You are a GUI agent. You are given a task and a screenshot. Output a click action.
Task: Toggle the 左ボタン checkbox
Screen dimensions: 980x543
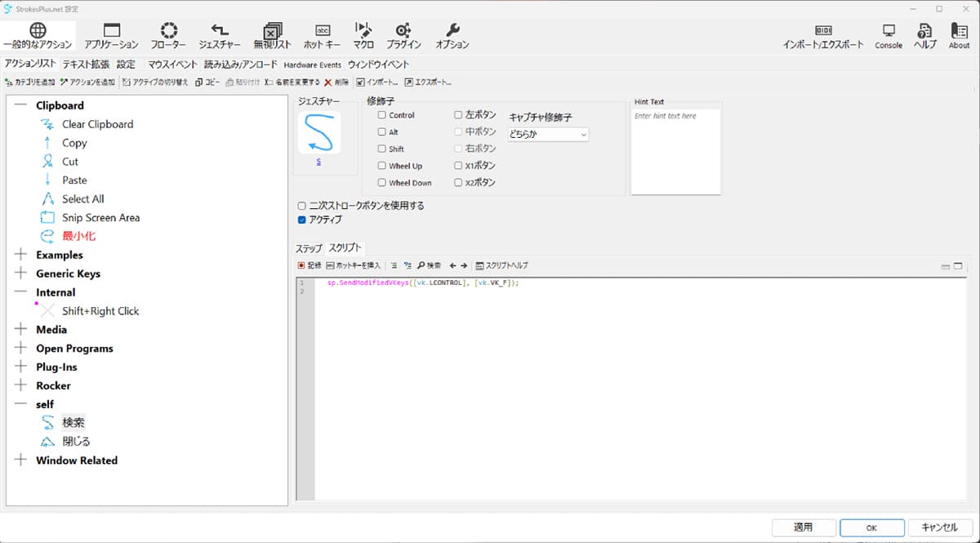coord(458,115)
